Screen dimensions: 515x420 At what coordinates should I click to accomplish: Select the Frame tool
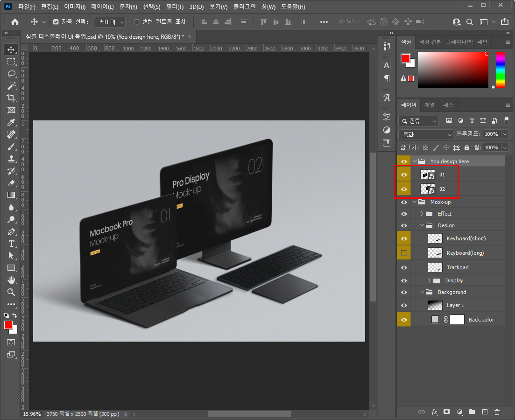pos(11,110)
